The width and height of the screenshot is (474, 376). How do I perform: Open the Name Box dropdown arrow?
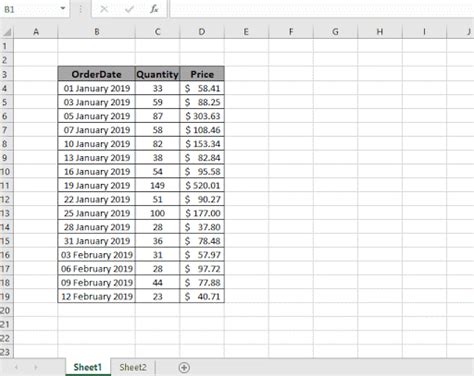coord(63,8)
